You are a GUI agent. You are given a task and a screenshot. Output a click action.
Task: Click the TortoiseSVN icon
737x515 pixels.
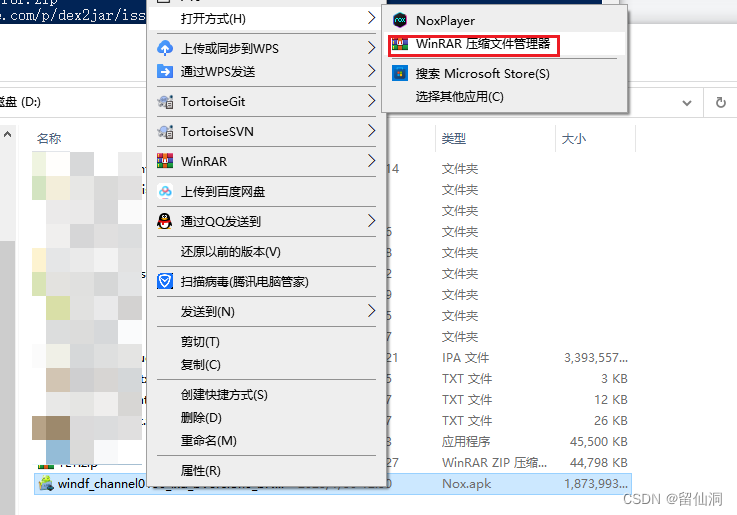click(x=165, y=132)
